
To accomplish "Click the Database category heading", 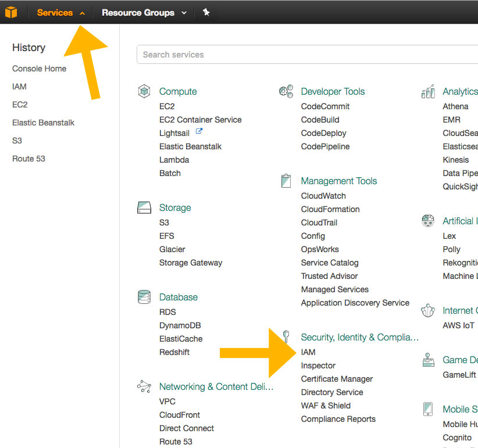I will (x=179, y=298).
